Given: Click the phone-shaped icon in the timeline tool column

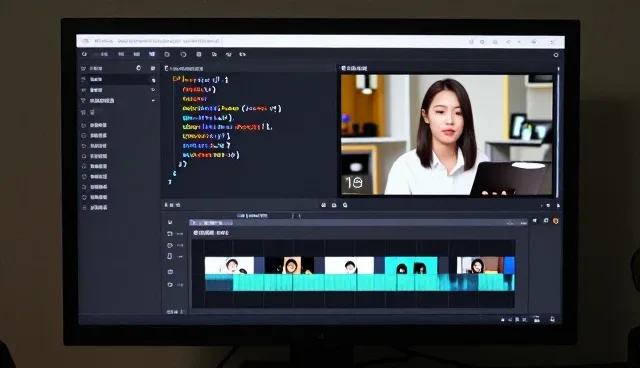Looking at the screenshot, I should point(169,256).
